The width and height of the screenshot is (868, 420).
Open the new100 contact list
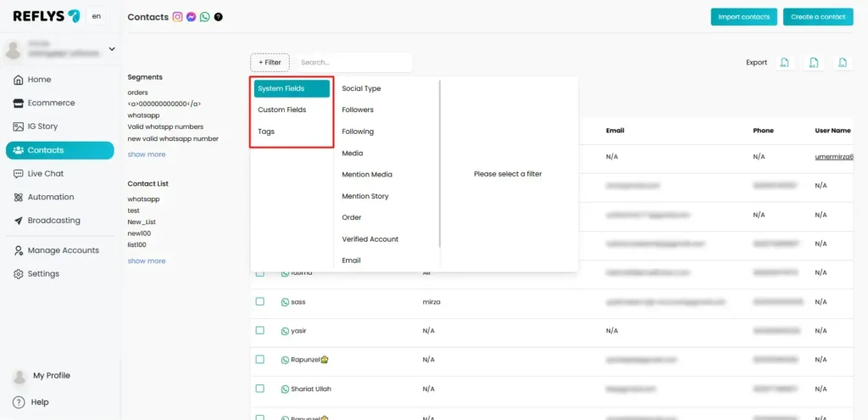(x=139, y=233)
